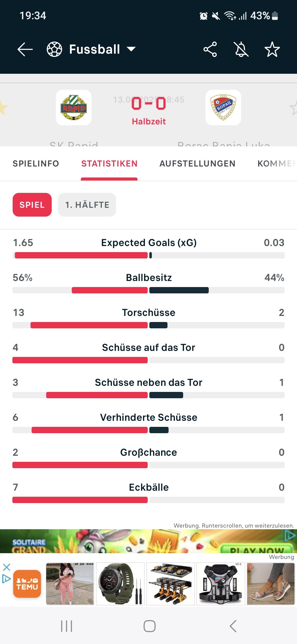Select the Spiel filter button
Image resolution: width=297 pixels, height=644 pixels.
(x=32, y=205)
